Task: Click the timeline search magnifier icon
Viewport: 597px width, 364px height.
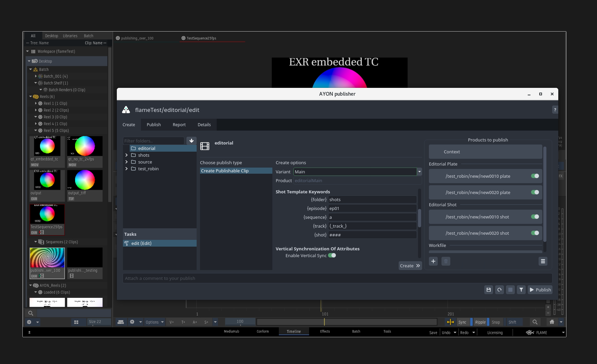Action: coord(535,322)
